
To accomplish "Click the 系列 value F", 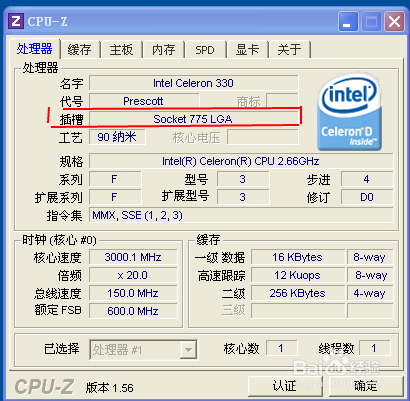I will pos(115,179).
